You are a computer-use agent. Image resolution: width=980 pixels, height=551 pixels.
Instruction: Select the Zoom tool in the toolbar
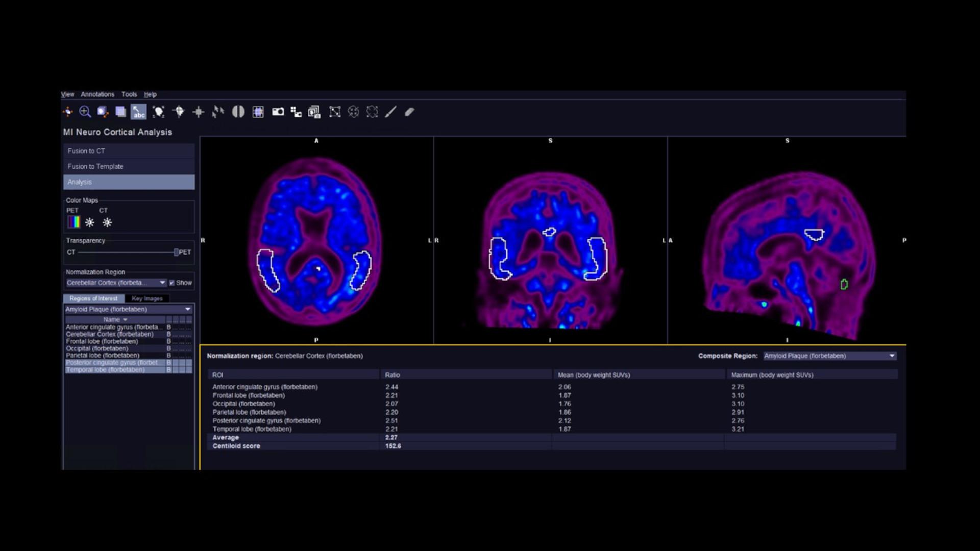pyautogui.click(x=85, y=112)
